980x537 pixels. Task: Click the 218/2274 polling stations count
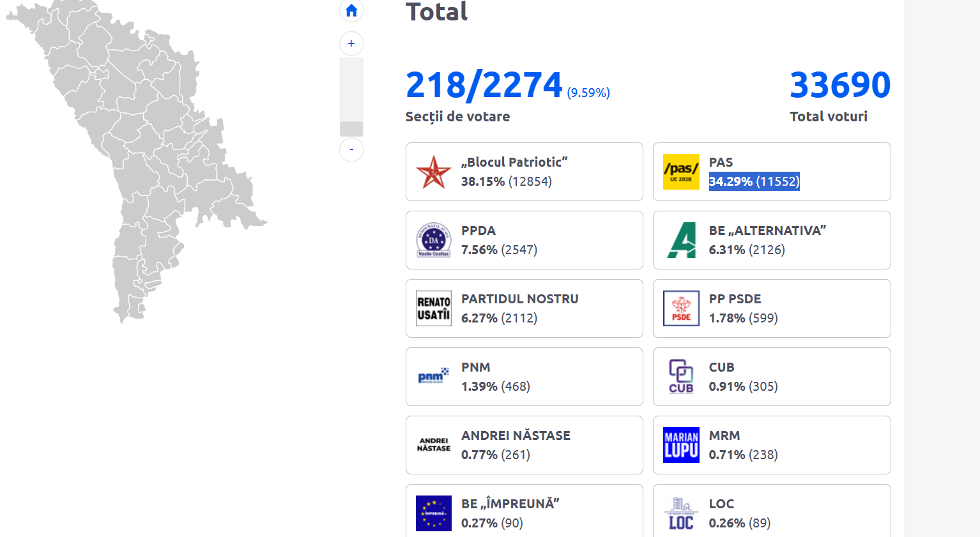click(x=484, y=85)
